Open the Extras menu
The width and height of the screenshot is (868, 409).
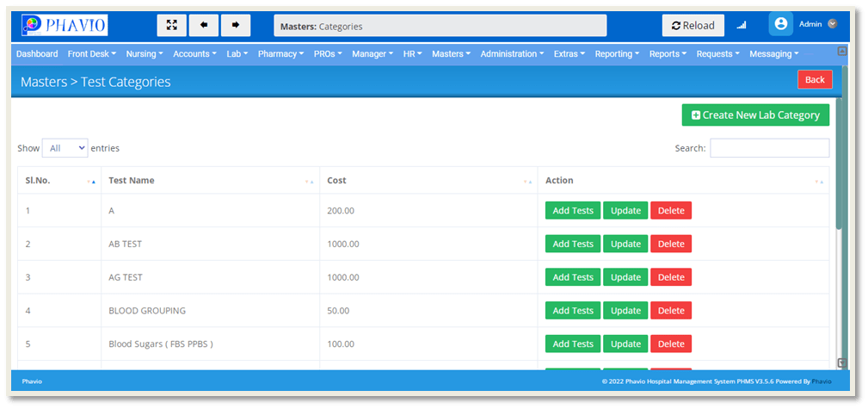pos(569,53)
